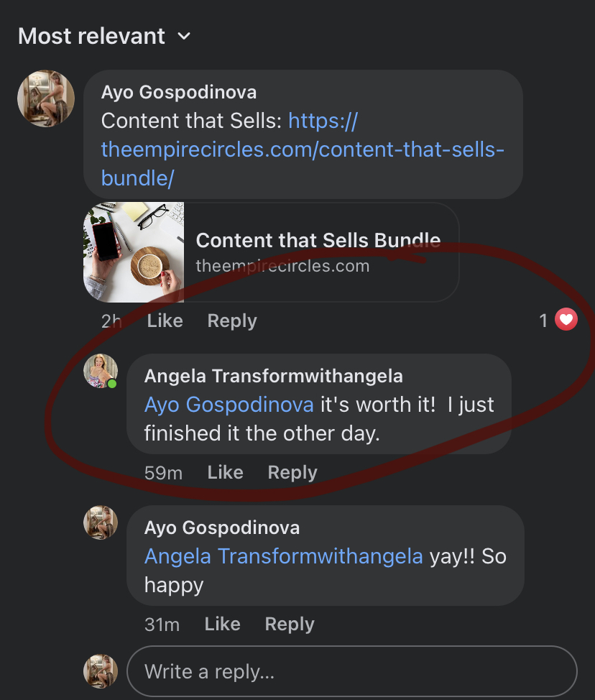The image size is (595, 700).
Task: Reply to Ayo's Content that Sells comment
Action: pos(231,321)
